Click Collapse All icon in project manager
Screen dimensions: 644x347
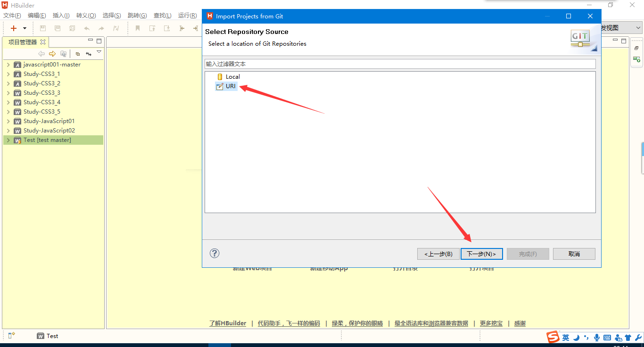[x=78, y=54]
